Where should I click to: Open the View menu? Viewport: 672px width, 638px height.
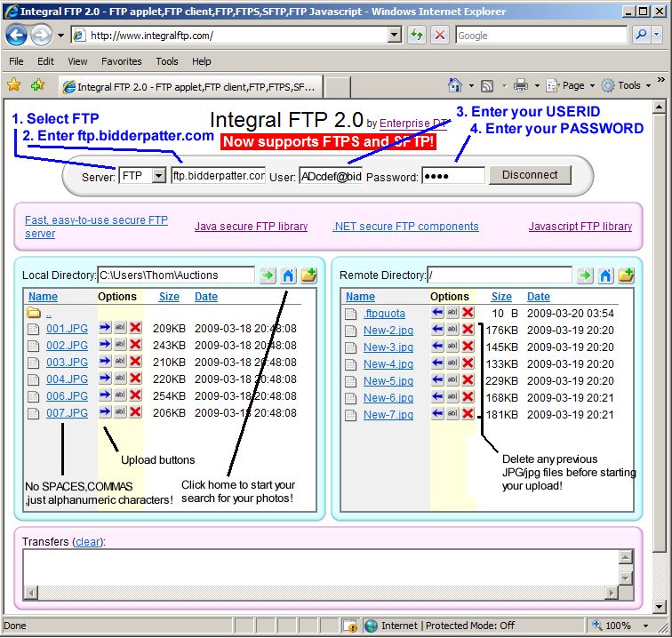coord(77,61)
